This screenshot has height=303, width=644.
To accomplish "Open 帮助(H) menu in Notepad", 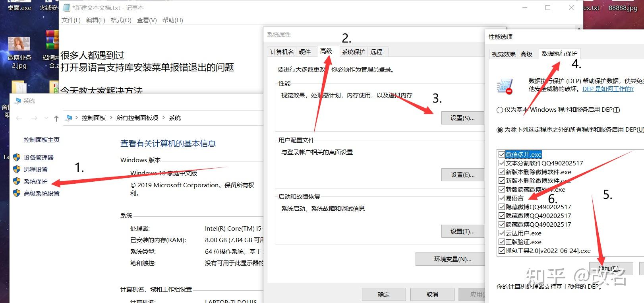I will click(173, 20).
